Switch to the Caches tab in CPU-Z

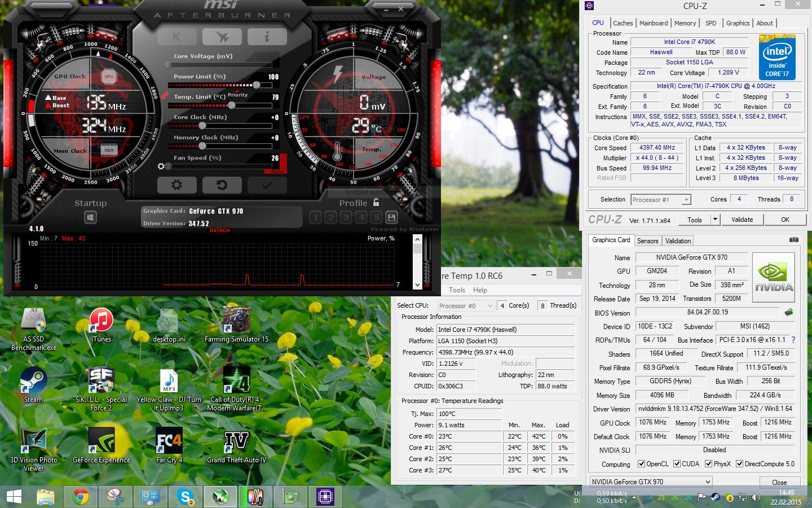click(x=623, y=23)
